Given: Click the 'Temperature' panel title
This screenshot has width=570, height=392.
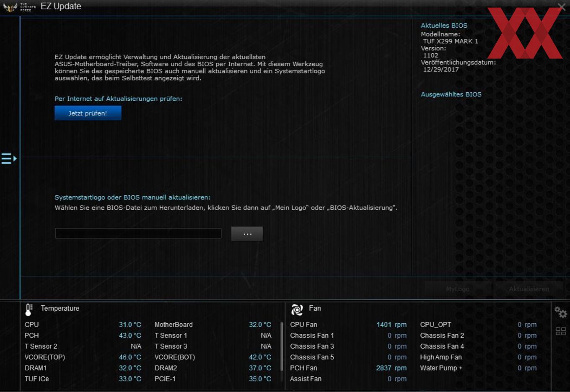Looking at the screenshot, I should click(x=60, y=309).
